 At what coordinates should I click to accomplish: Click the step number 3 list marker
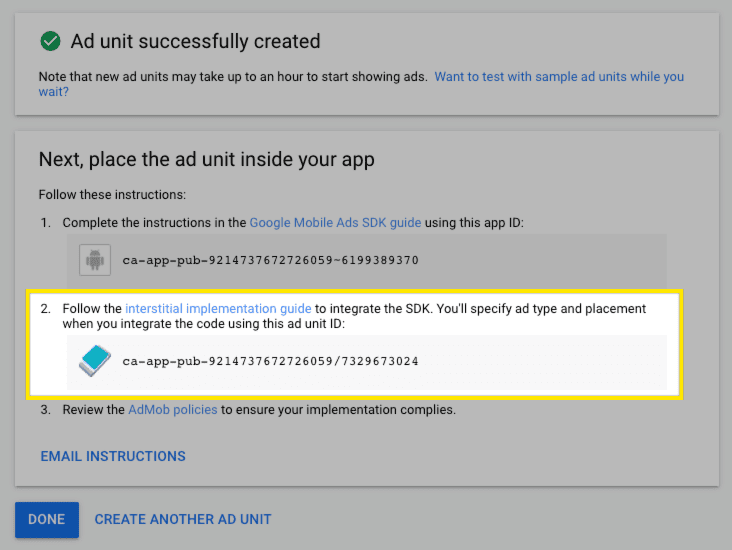coord(46,410)
